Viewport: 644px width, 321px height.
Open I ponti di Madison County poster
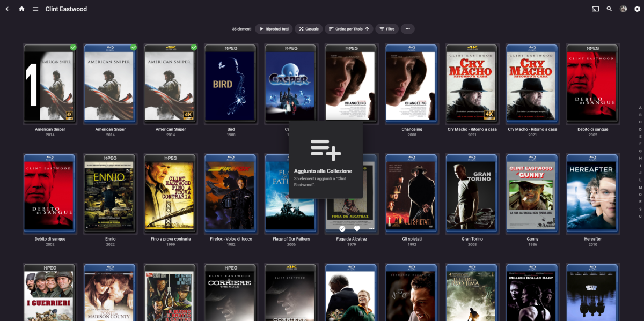click(110, 292)
